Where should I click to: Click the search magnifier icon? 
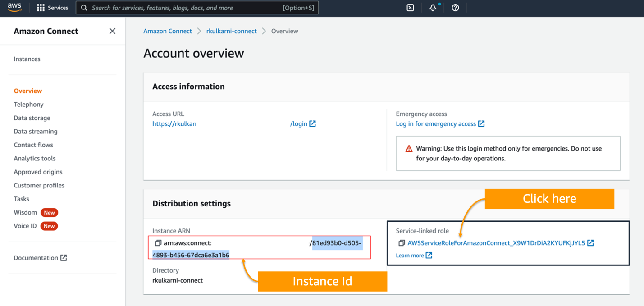click(x=84, y=8)
